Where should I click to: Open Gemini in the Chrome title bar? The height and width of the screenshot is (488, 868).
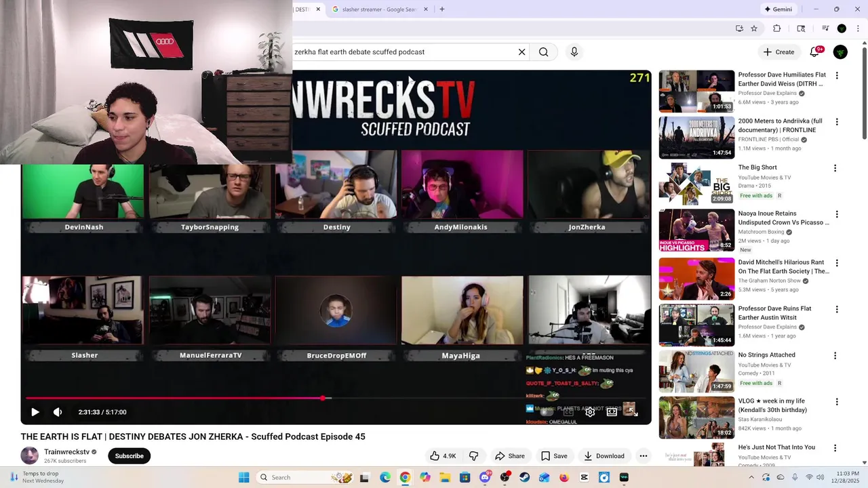(x=778, y=9)
